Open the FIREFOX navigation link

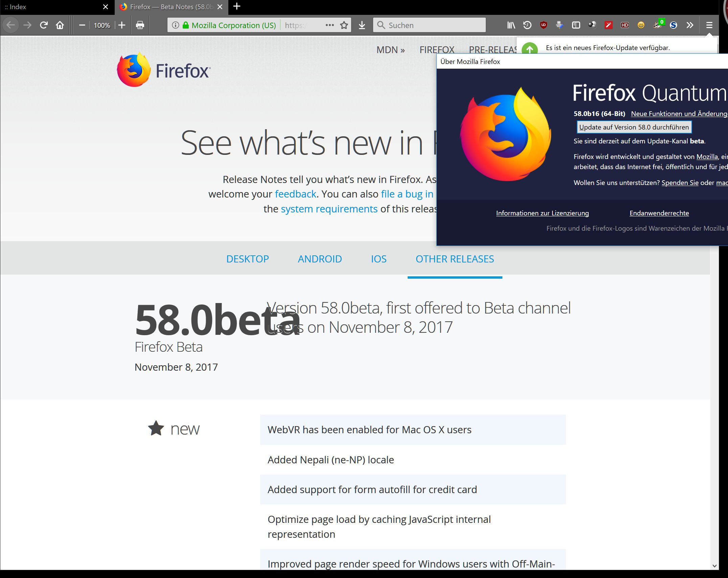[437, 50]
